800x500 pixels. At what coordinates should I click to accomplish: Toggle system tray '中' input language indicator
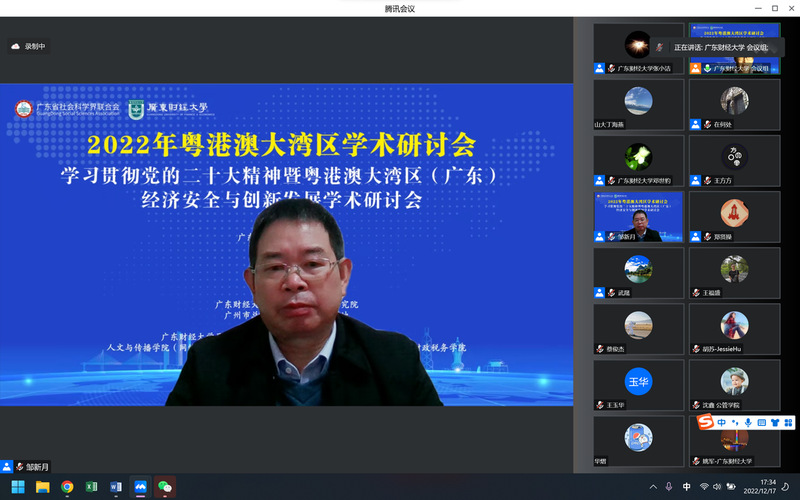coord(686,487)
